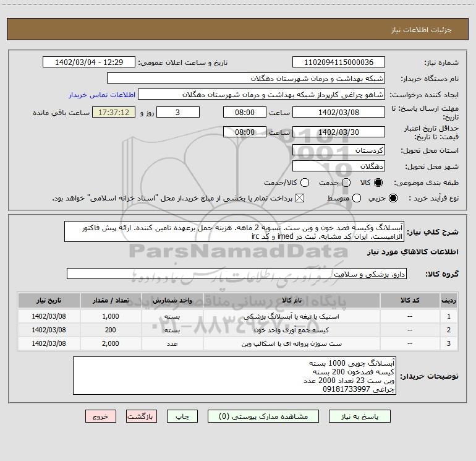The width and height of the screenshot is (476, 461).
Task: Click the گروه کالا field دارو، پزشکی و سلامت
Action: [x=237, y=274]
